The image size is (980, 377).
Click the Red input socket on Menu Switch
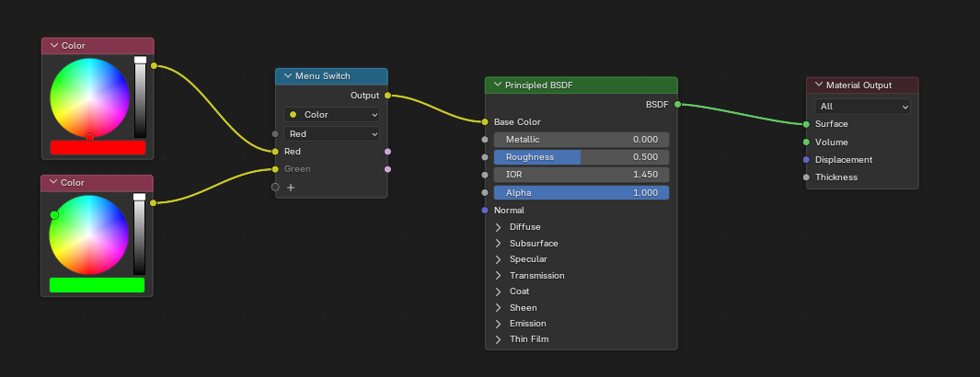tap(275, 152)
